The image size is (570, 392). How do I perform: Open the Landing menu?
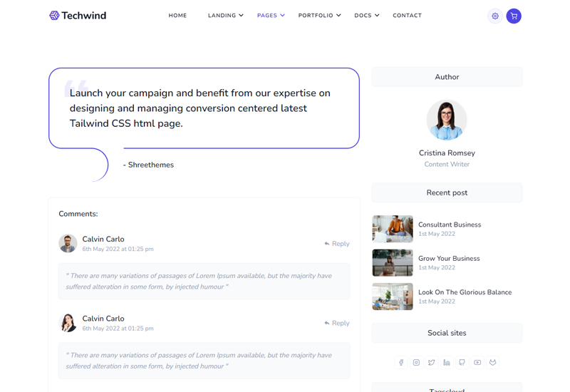tap(225, 15)
